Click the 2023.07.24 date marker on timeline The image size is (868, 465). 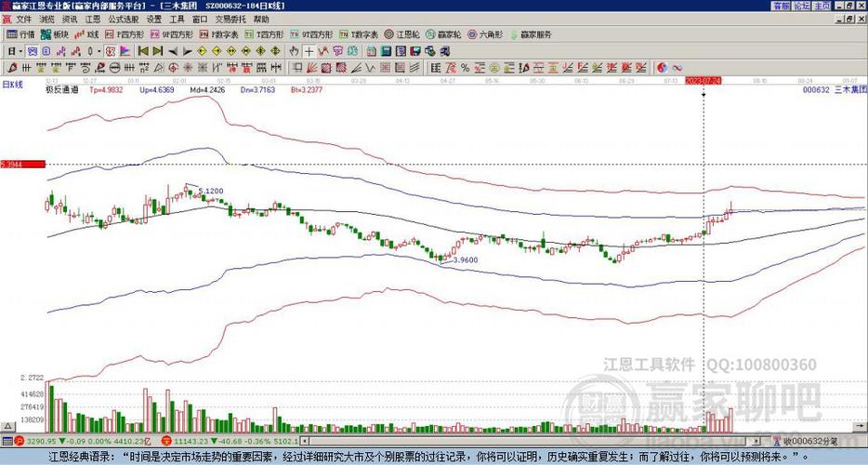[703, 81]
